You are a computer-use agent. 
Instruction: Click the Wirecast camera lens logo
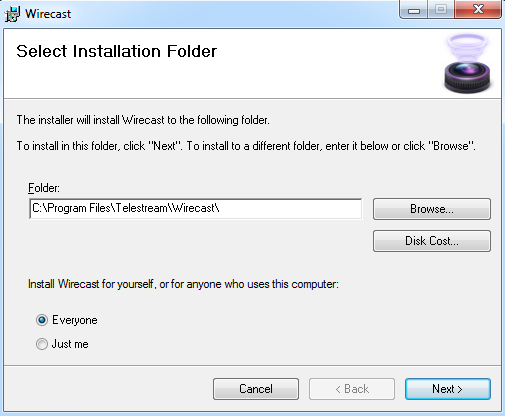(x=467, y=63)
